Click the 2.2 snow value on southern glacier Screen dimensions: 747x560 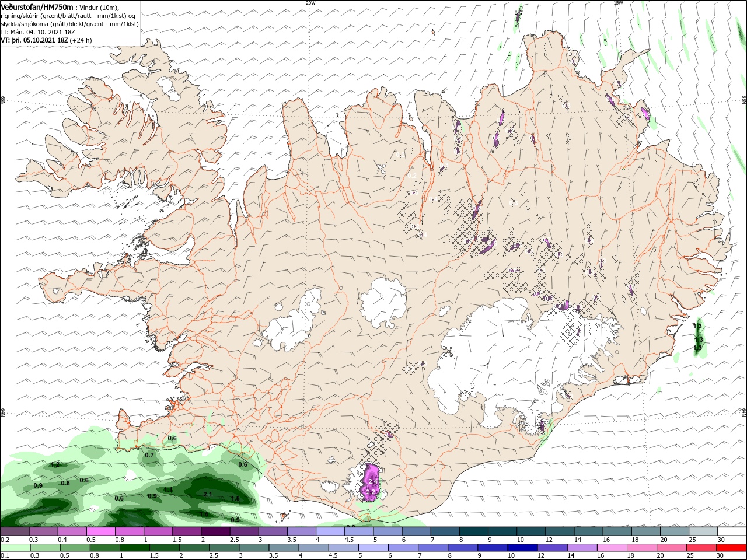coord(370,492)
